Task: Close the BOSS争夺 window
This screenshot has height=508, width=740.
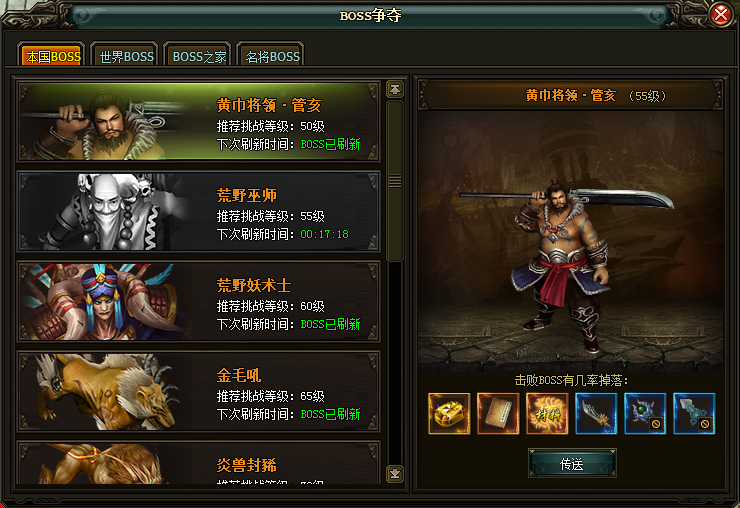Action: [721, 15]
